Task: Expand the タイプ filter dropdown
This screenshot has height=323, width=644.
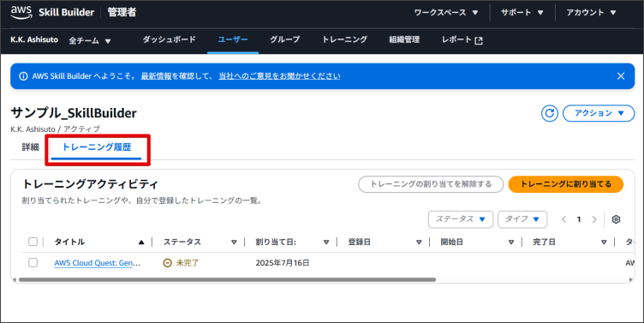Action: pos(522,219)
